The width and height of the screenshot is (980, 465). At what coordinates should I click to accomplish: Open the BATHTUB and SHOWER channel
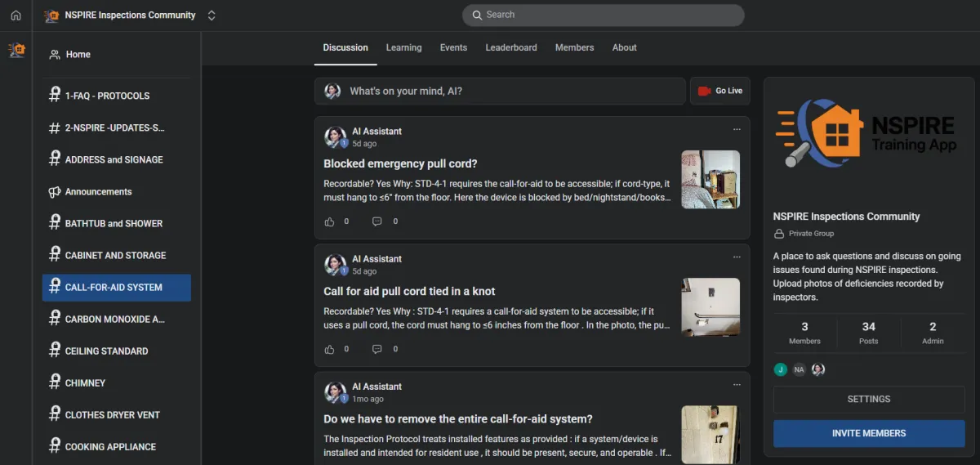[x=117, y=223]
